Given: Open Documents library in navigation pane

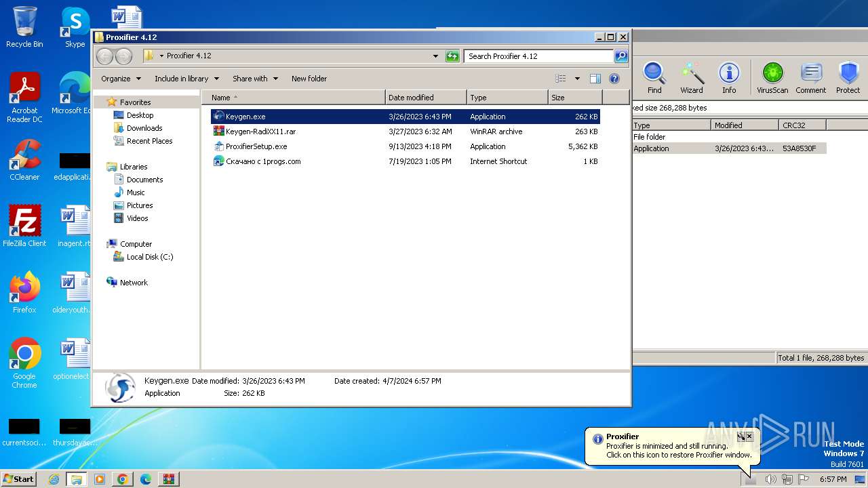Looking at the screenshot, I should pyautogui.click(x=144, y=180).
